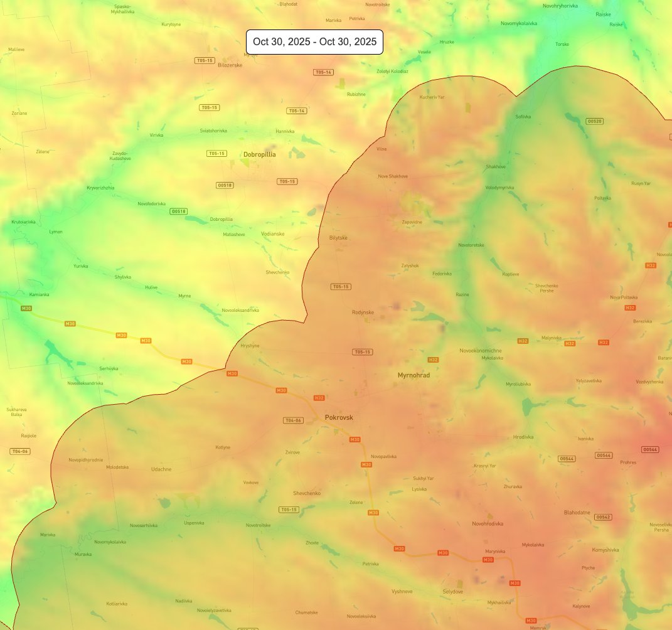The width and height of the screenshot is (672, 630).
Task: Click the Shylivka label
Action: (122, 277)
